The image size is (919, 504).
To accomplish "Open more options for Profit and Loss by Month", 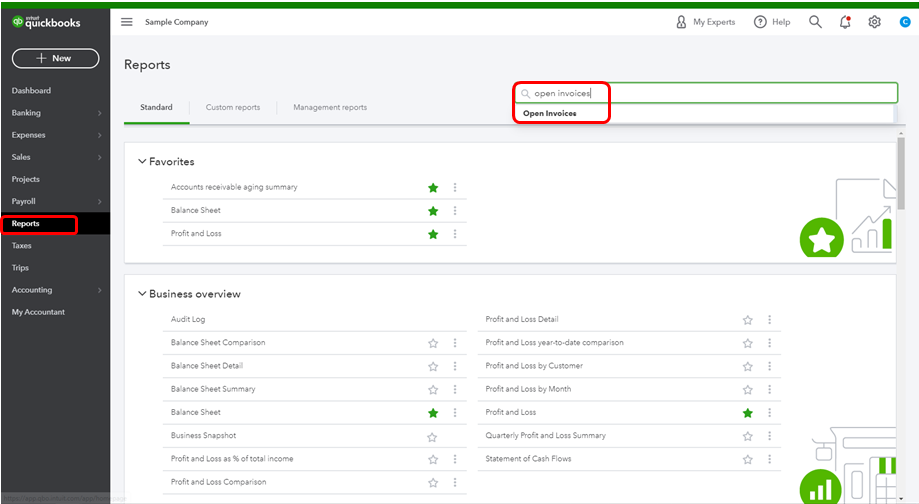I will [x=770, y=390].
